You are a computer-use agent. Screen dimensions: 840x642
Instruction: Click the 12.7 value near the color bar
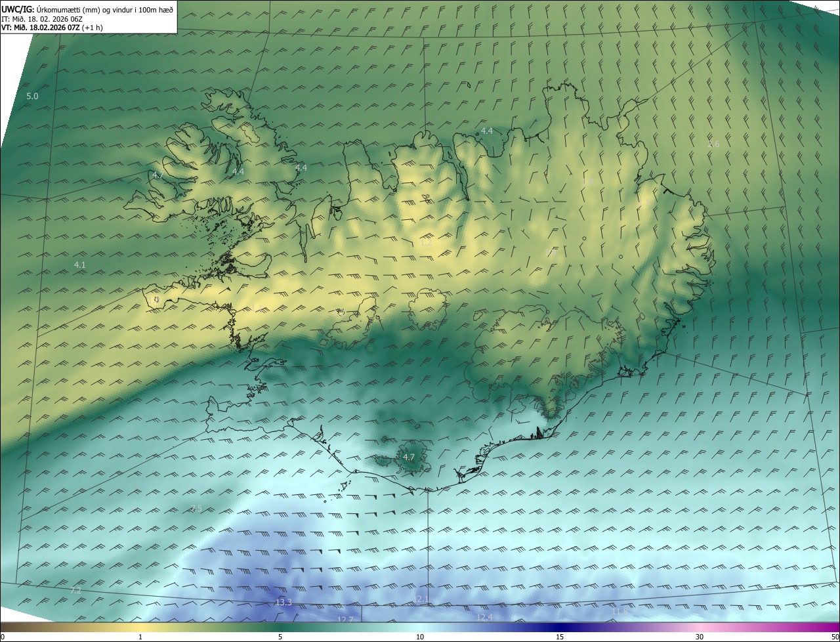[x=345, y=619]
